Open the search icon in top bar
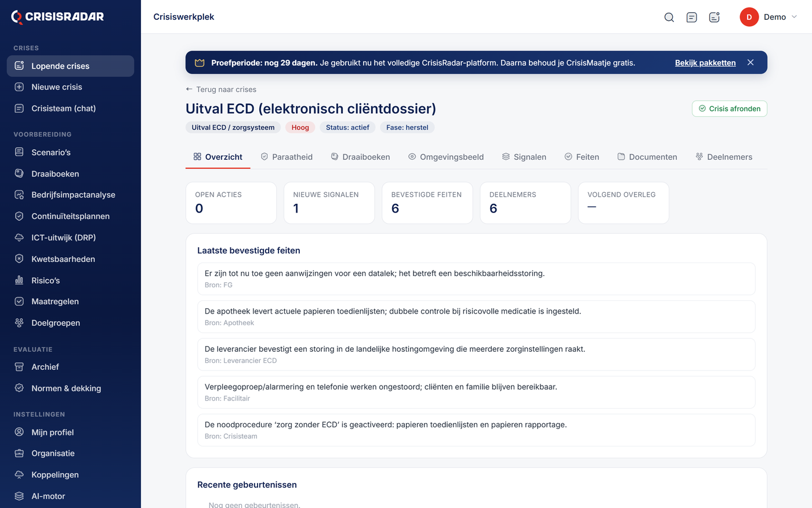 [x=669, y=17]
